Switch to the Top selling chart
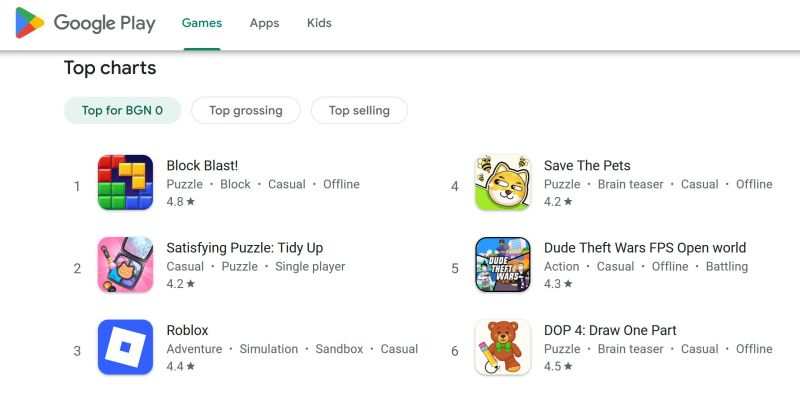Image resolution: width=800 pixels, height=412 pixels. click(359, 111)
